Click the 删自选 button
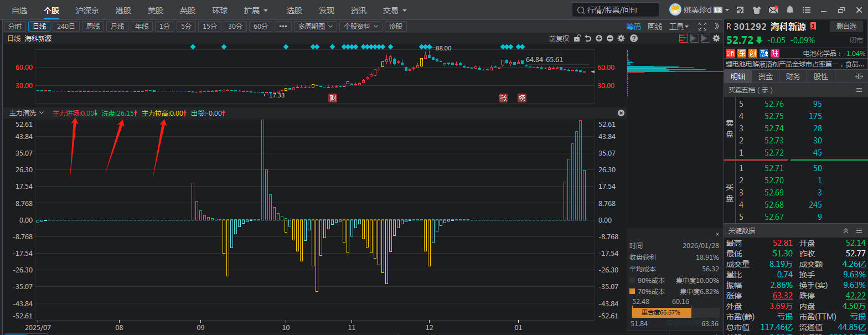The width and height of the screenshot is (868, 335). (846, 26)
